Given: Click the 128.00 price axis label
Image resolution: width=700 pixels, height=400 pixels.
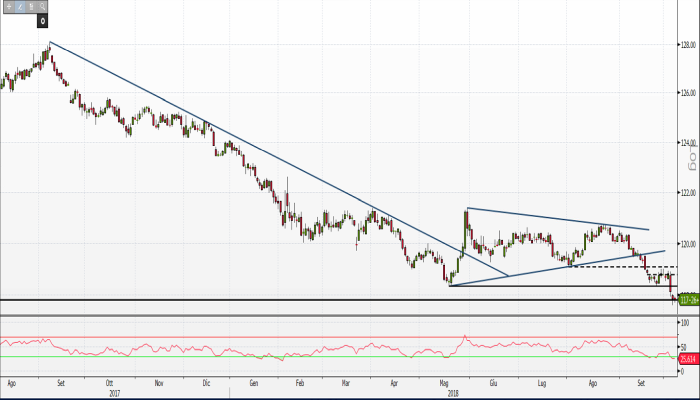Looking at the screenshot, I should 687,45.
